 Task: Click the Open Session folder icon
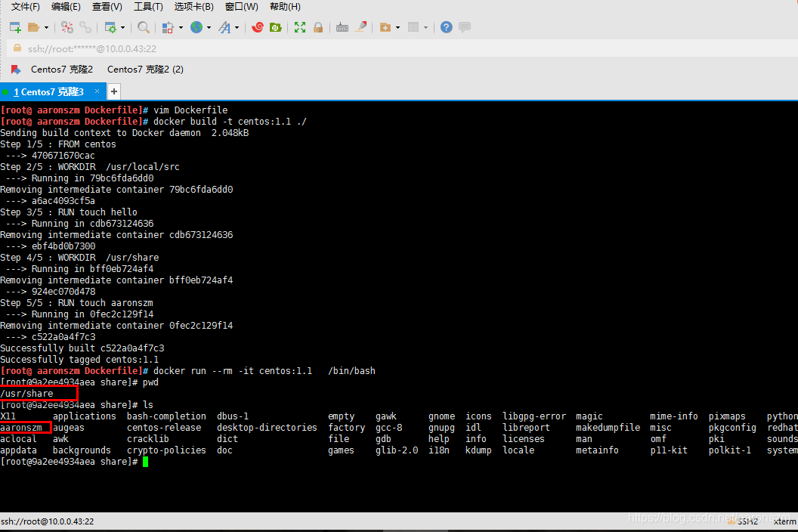point(33,27)
